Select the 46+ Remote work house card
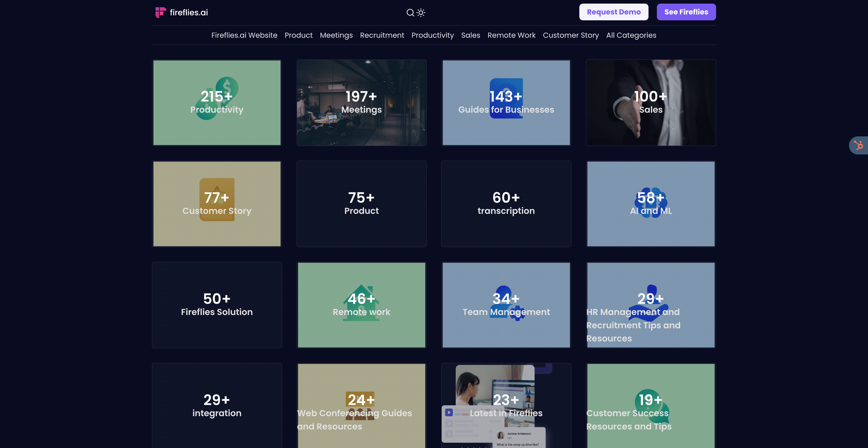This screenshot has width=868, height=448. (361, 305)
